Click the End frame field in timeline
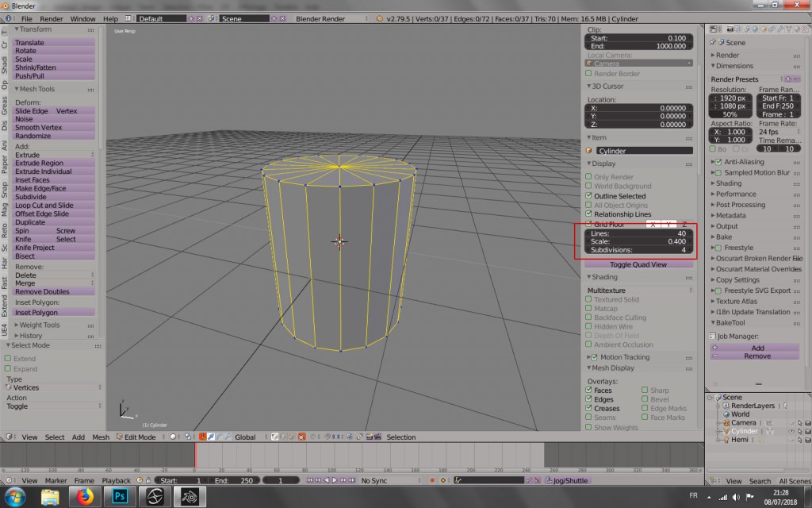Image resolution: width=812 pixels, height=508 pixels. pyautogui.click(x=234, y=480)
